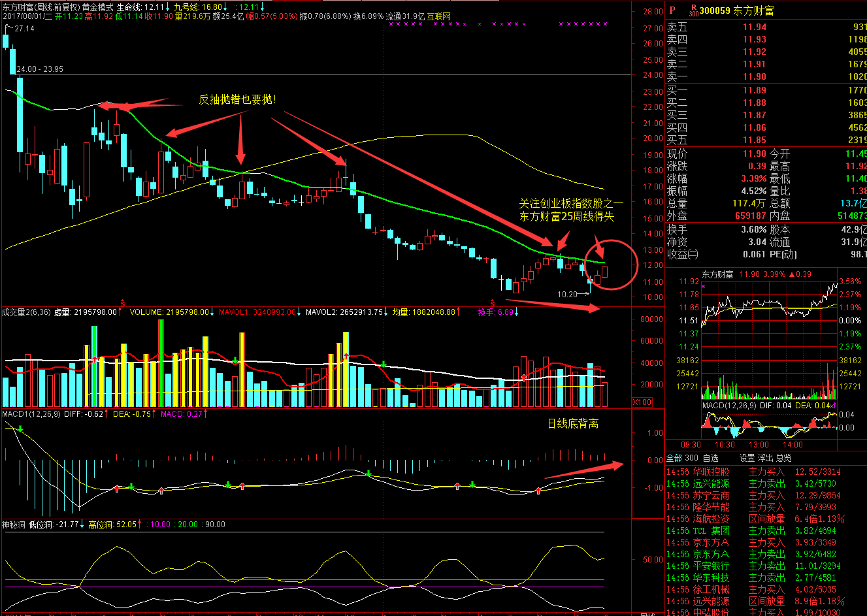Select the 300 tab in the alert list

[x=691, y=458]
